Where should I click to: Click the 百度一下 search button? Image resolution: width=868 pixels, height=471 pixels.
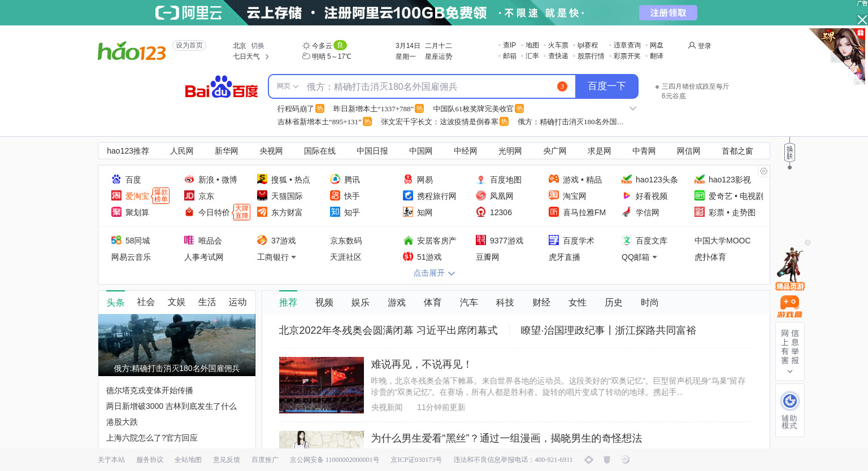pos(607,86)
